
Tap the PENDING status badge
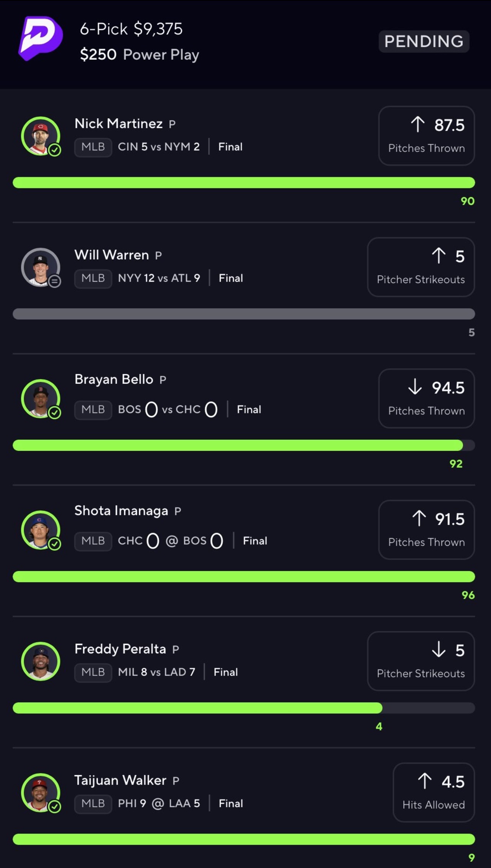coord(424,41)
